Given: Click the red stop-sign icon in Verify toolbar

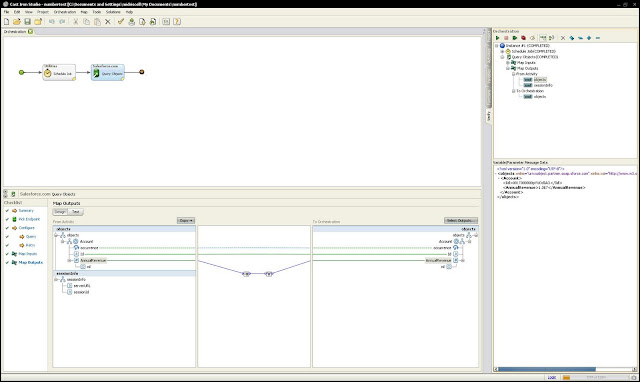Looking at the screenshot, I should (523, 38).
